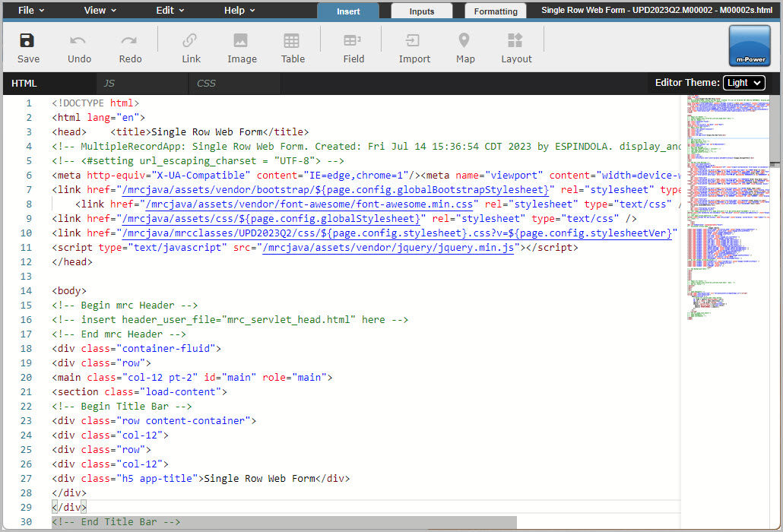Click the 'UTF-8' charset setting on line 5
The width and height of the screenshot is (783, 532).
[x=295, y=161]
